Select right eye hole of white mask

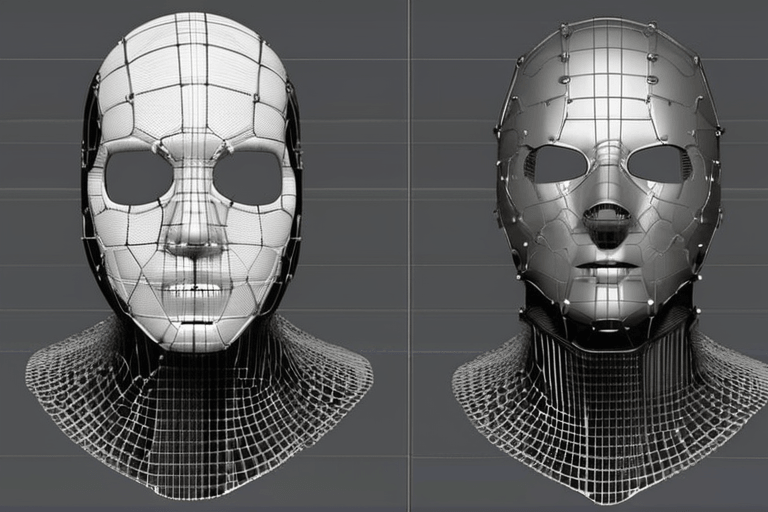coord(247,177)
